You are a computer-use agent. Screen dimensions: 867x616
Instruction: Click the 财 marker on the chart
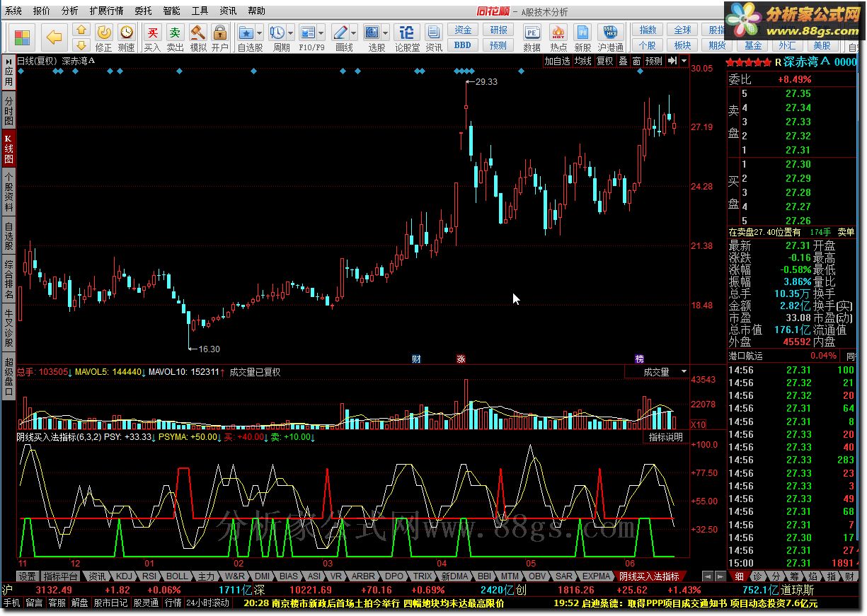click(x=416, y=359)
